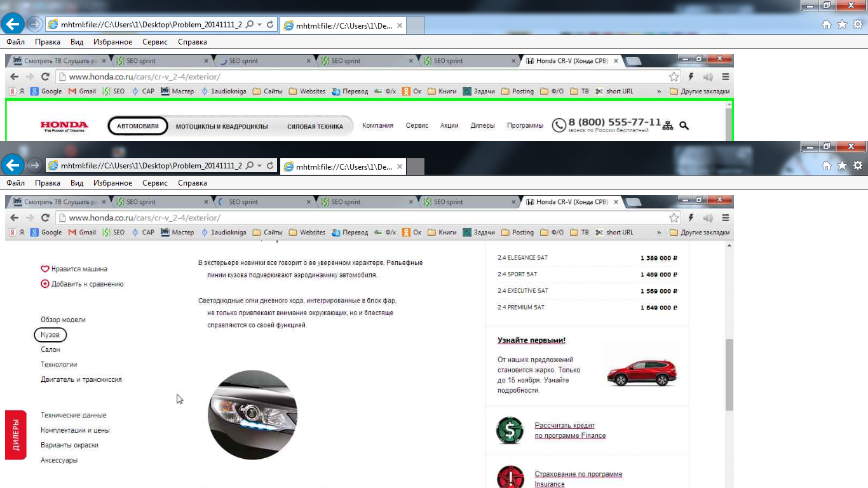Open the topmost Internet Explorer favorites star

(x=842, y=25)
